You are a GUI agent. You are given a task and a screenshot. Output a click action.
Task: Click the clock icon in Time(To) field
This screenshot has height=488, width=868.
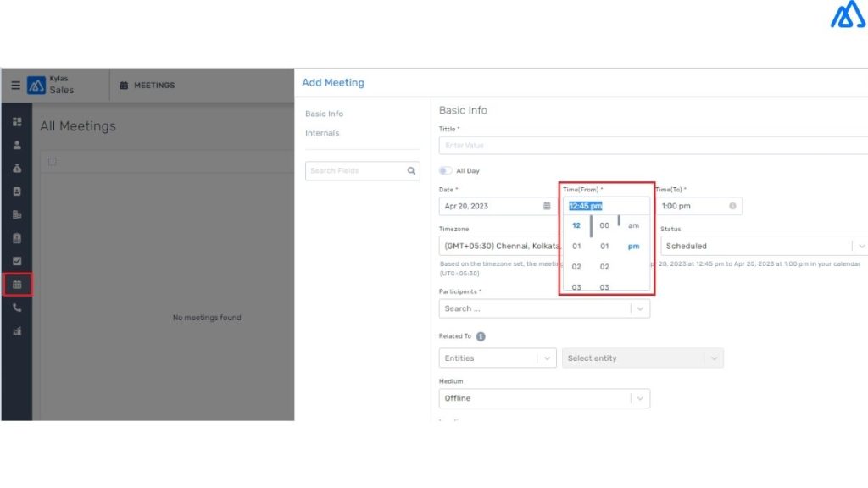pos(732,204)
